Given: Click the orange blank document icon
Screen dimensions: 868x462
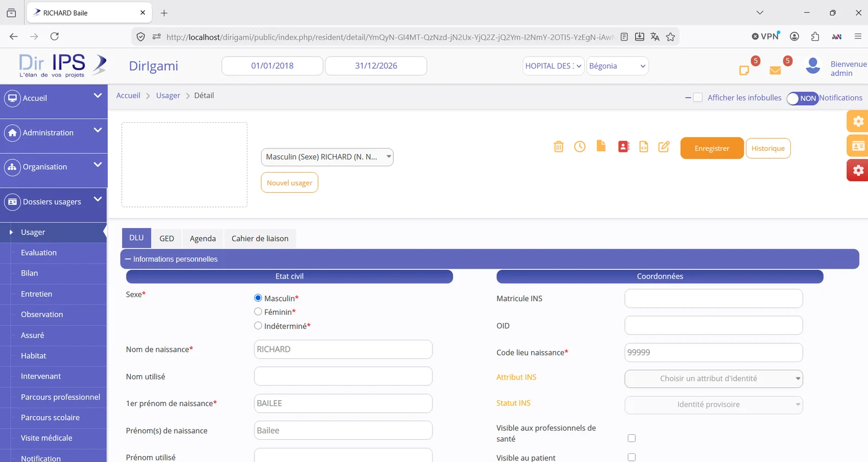Looking at the screenshot, I should click(601, 146).
